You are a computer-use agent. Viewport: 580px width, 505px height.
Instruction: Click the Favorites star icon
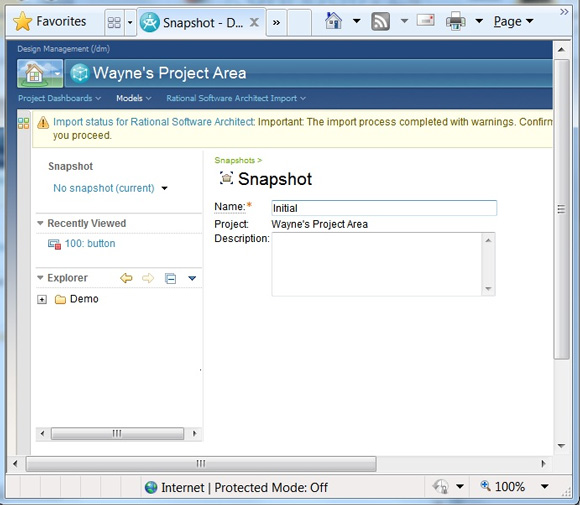[x=23, y=21]
